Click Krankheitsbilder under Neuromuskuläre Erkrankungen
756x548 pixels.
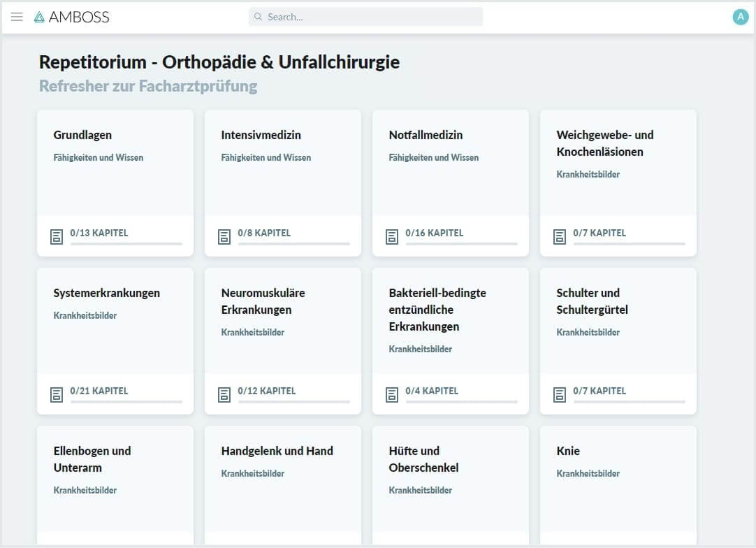pyautogui.click(x=253, y=333)
